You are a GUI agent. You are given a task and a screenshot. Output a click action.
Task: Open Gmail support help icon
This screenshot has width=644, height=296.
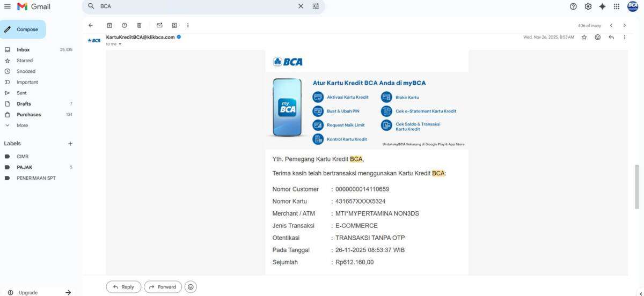coord(573,6)
